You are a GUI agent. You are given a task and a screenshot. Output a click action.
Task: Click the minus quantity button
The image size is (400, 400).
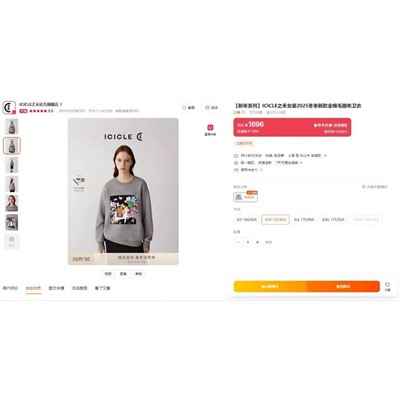point(238,242)
